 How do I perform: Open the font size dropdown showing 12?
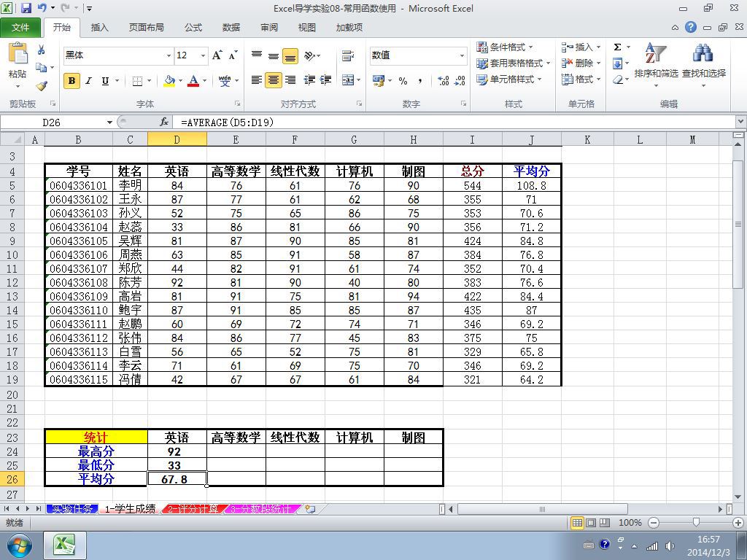(x=203, y=55)
